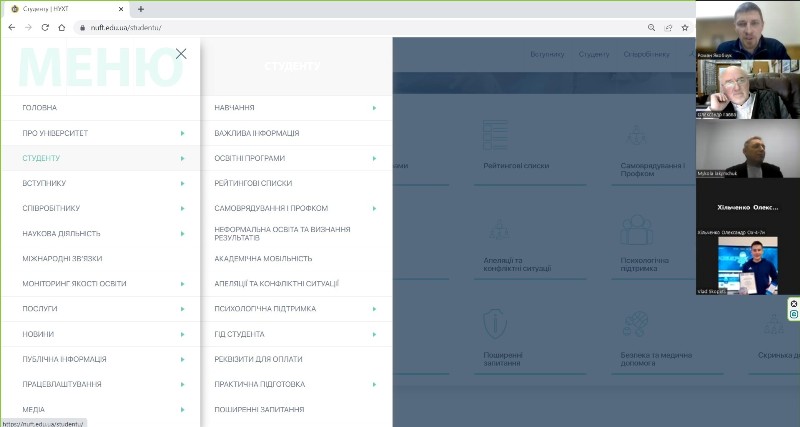Select ВСТУПНИКУ menu item
This screenshot has width=800, height=427.
click(x=44, y=183)
